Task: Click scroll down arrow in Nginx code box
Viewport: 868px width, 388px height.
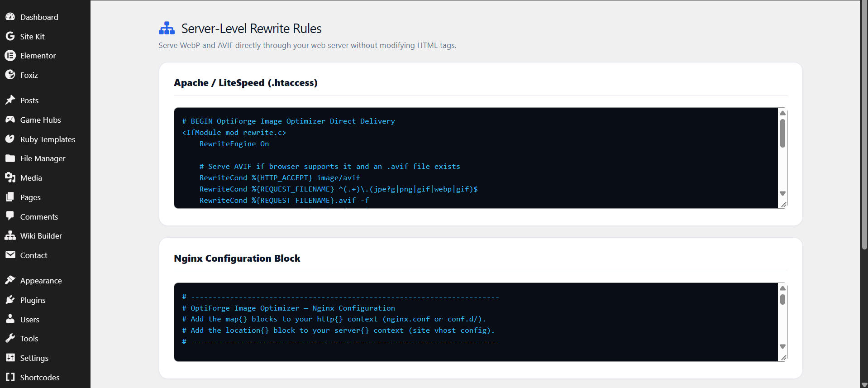Action: click(782, 346)
